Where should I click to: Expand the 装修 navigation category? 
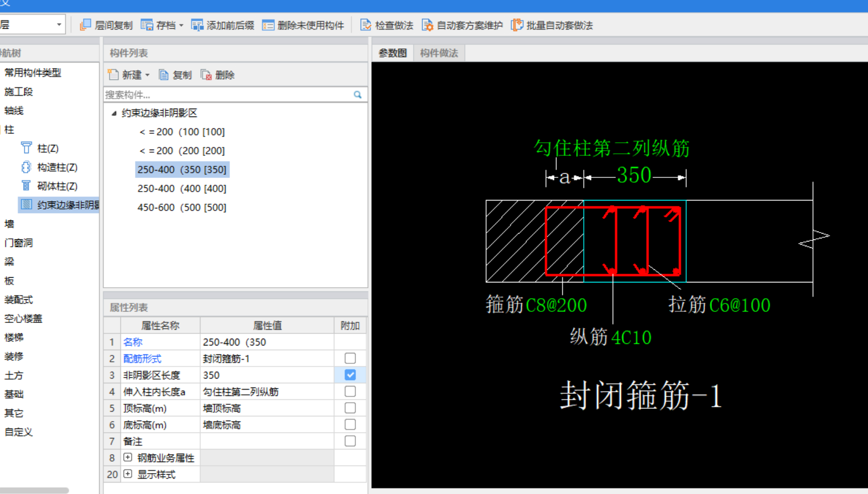(14, 356)
